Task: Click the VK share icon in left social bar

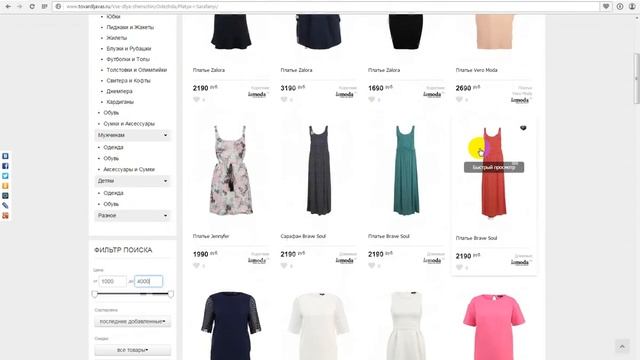Action: click(x=5, y=156)
